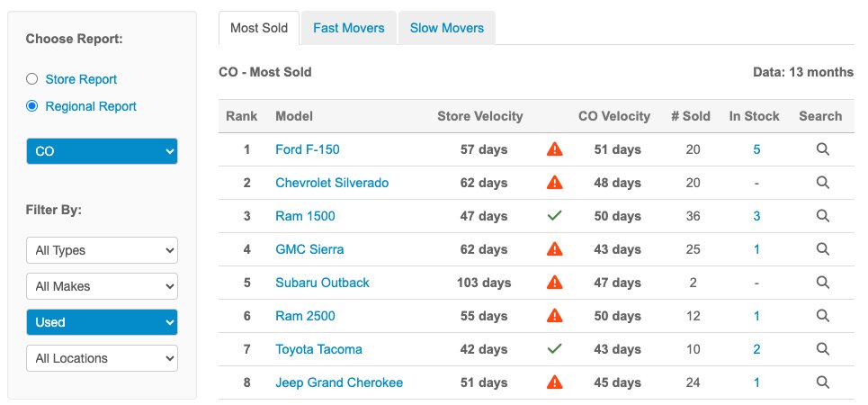Click the magnifier icon for GMC Sierra
Viewport: 868px width, 405px height.
click(823, 249)
